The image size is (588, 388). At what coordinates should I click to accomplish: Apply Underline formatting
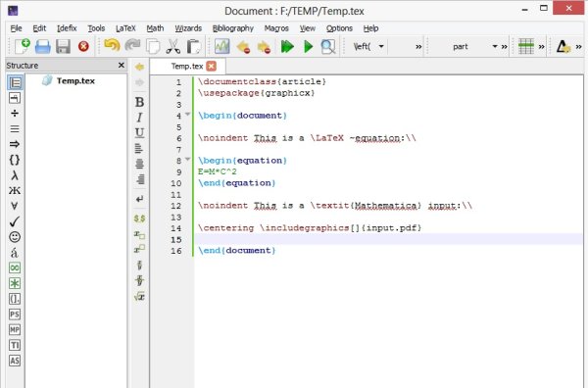(x=139, y=132)
